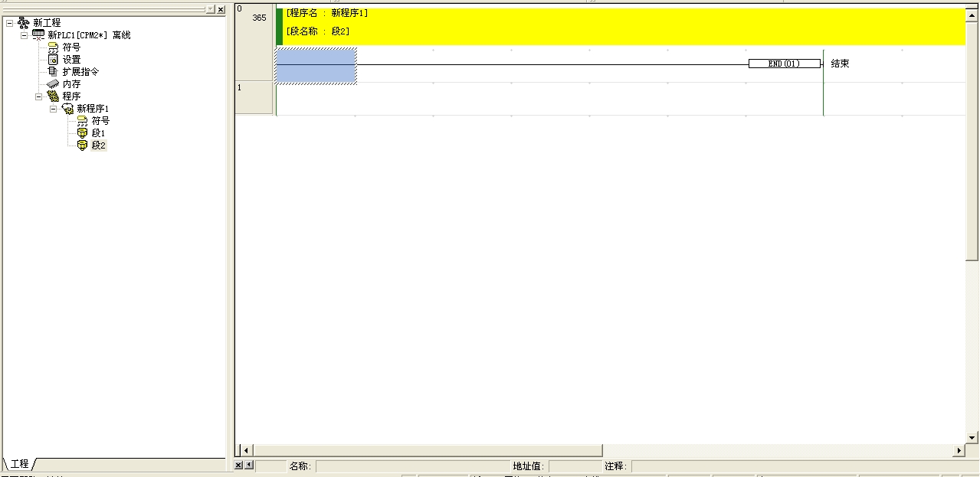
Task: Close the project workspace panel
Action: [221, 9]
